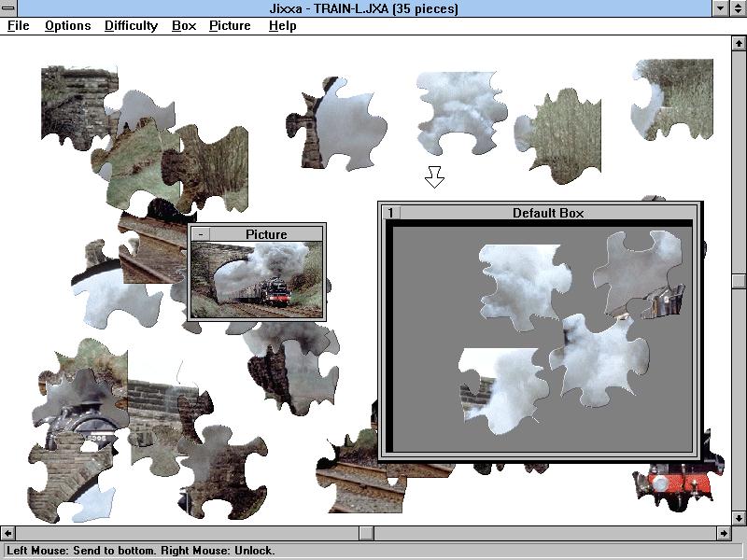The width and height of the screenshot is (747, 560).
Task: Click the vertical scrollbar down arrow
Action: tap(739, 518)
